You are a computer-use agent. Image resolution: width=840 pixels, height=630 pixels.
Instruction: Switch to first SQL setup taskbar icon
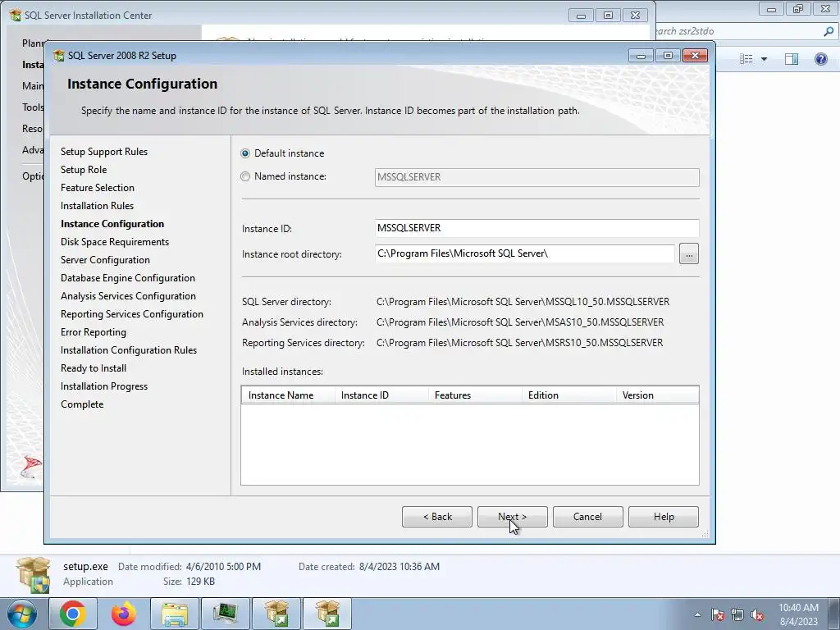(x=276, y=614)
